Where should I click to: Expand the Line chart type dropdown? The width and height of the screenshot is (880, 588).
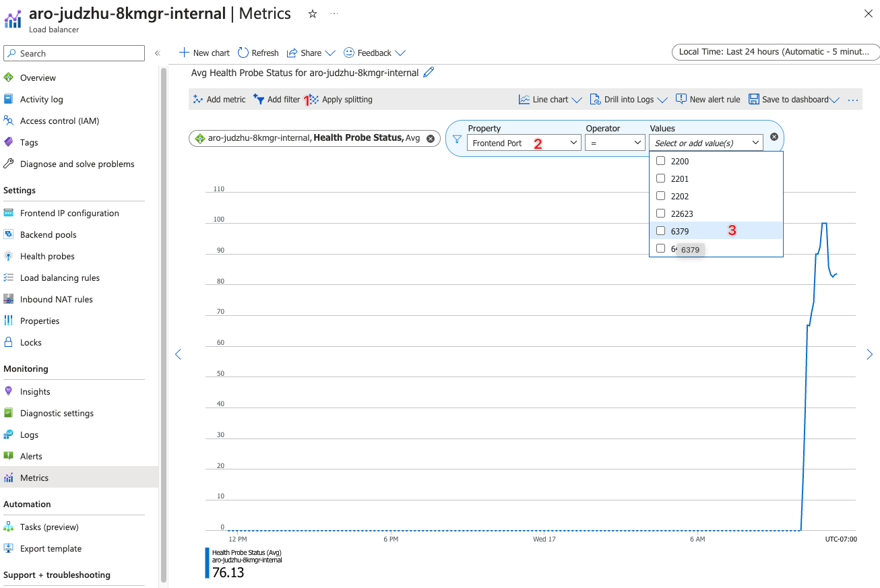click(549, 99)
